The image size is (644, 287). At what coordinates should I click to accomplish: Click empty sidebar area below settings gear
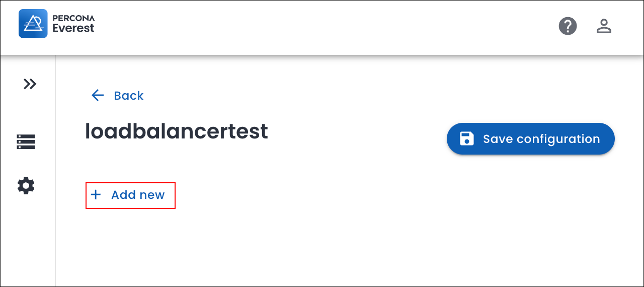point(28,242)
